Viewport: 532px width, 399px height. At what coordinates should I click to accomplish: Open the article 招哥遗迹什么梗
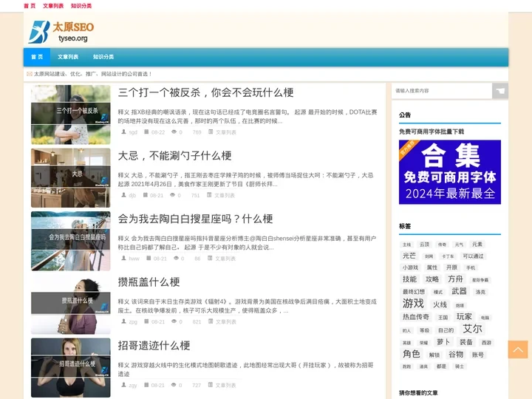154,345
